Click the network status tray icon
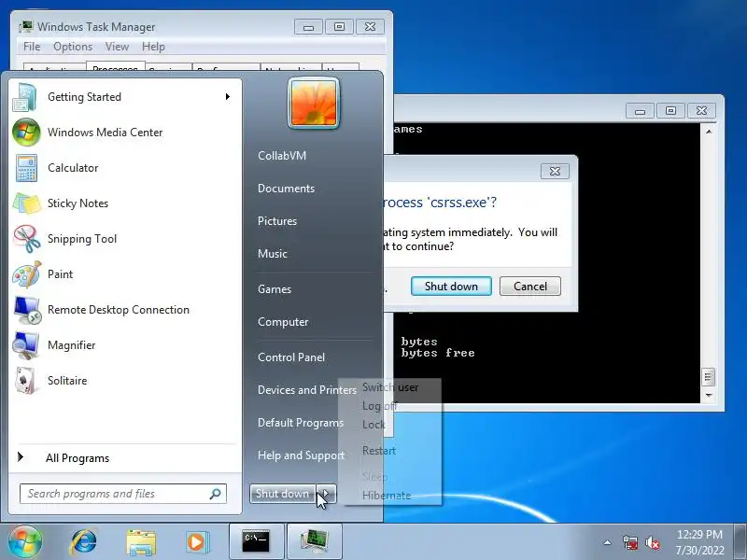Viewport: 747px width, 560px height. [629, 542]
